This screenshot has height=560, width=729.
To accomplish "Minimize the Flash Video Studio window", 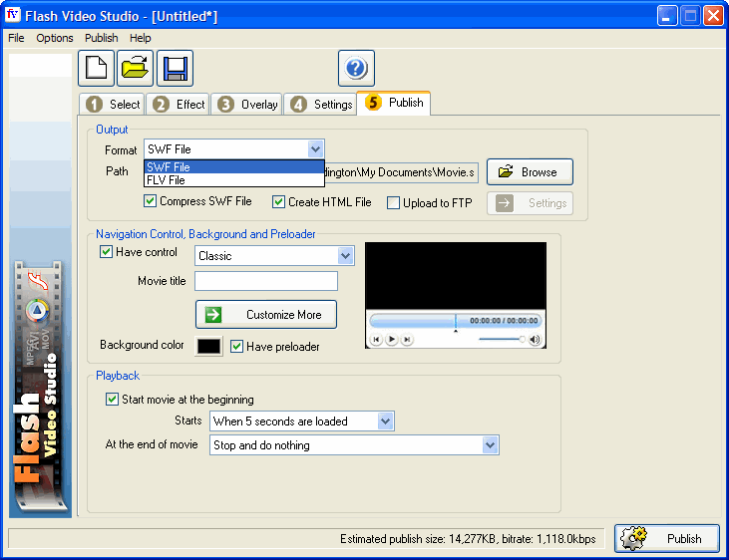I will coord(667,16).
